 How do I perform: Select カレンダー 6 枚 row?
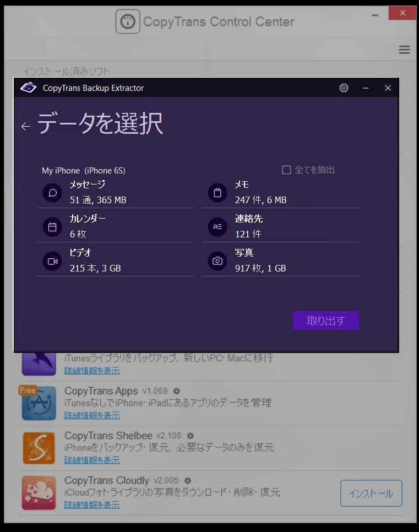click(x=115, y=227)
